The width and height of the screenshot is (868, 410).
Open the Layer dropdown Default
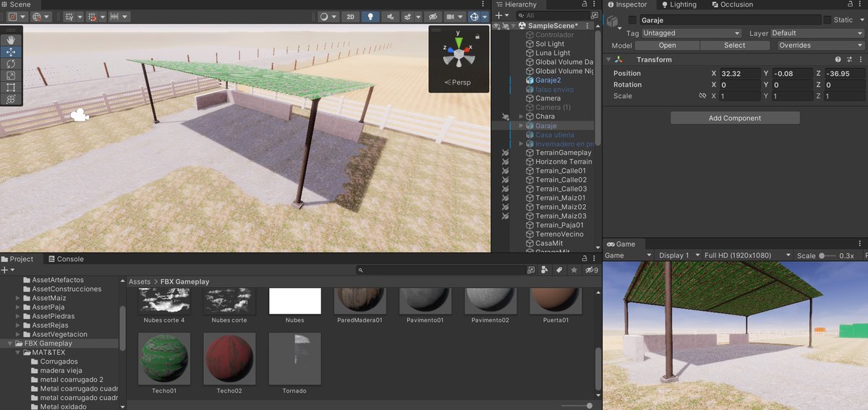[817, 33]
